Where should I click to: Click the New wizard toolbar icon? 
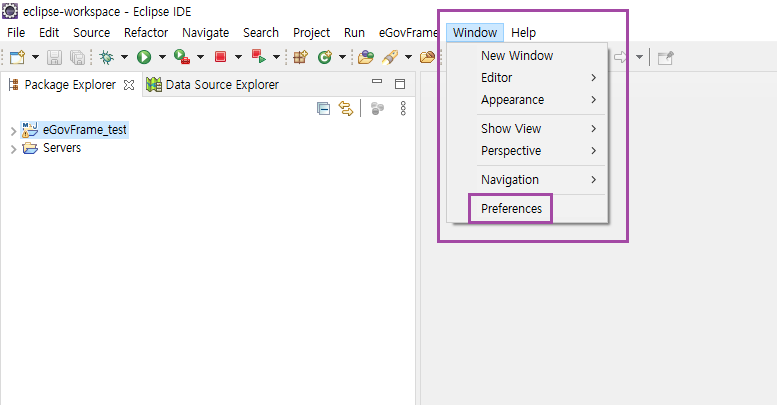[x=17, y=58]
